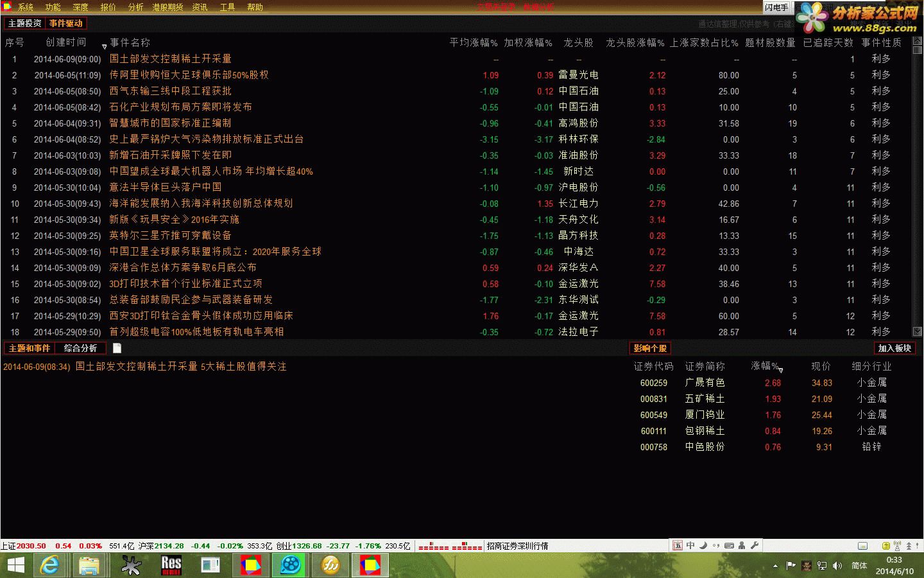Viewport: 924px width, 578px height.
Task: Open File Explorer from taskbar
Action: coord(89,565)
